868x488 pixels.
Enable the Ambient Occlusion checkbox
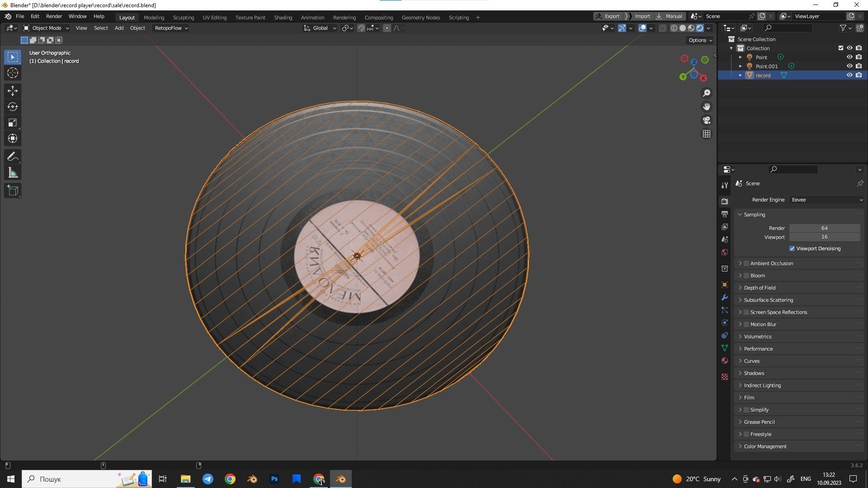pos(746,263)
